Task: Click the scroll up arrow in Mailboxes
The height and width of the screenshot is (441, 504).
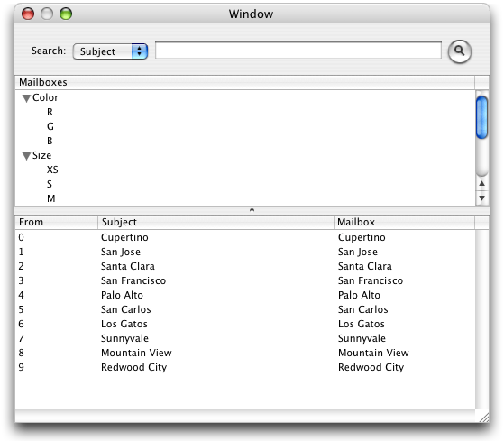Action: (x=481, y=184)
